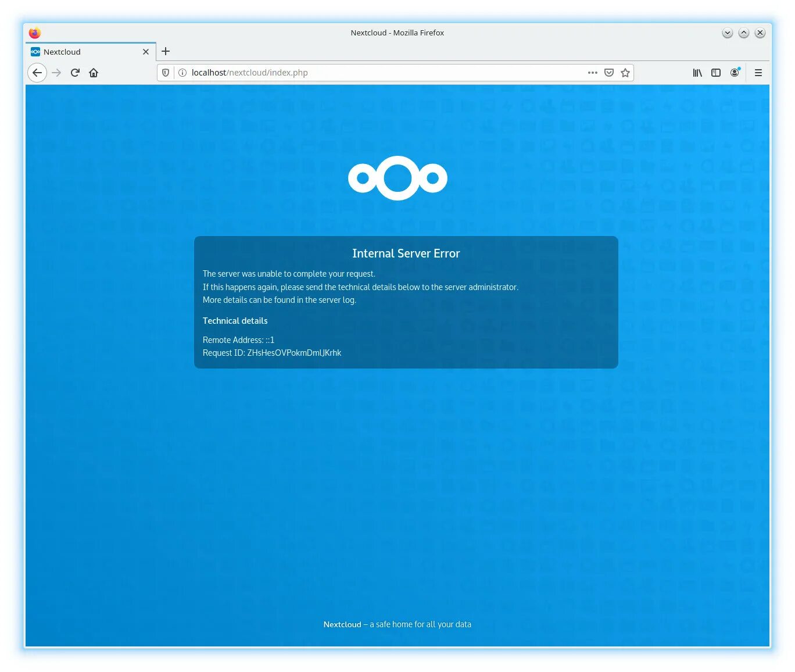This screenshot has width=795, height=672.
Task: Save page to Pocket icon
Action: coord(609,73)
